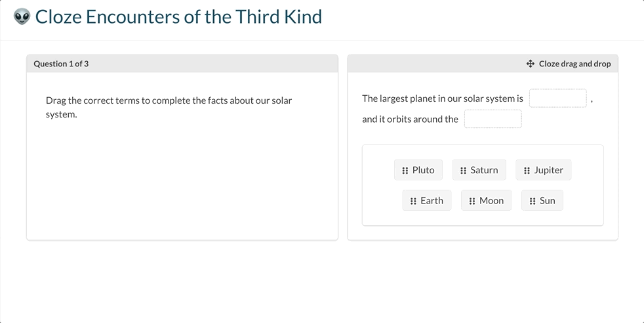Click the grip handle icon on Jupiter
644x323 pixels.
click(527, 170)
